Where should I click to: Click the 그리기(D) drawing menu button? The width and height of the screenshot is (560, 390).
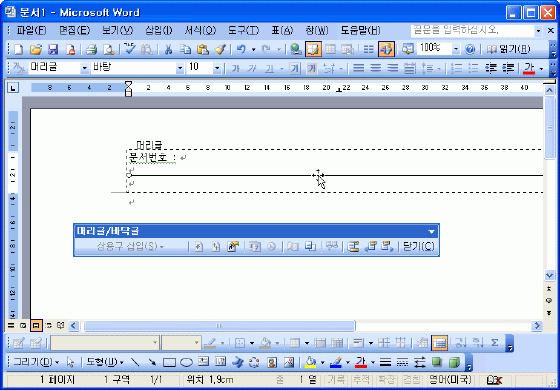pyautogui.click(x=36, y=362)
